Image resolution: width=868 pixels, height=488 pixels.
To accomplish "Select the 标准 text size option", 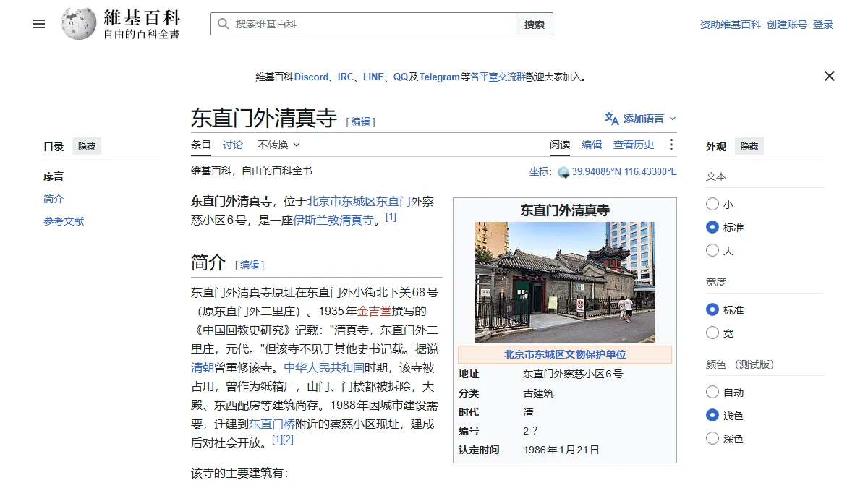I will [712, 228].
